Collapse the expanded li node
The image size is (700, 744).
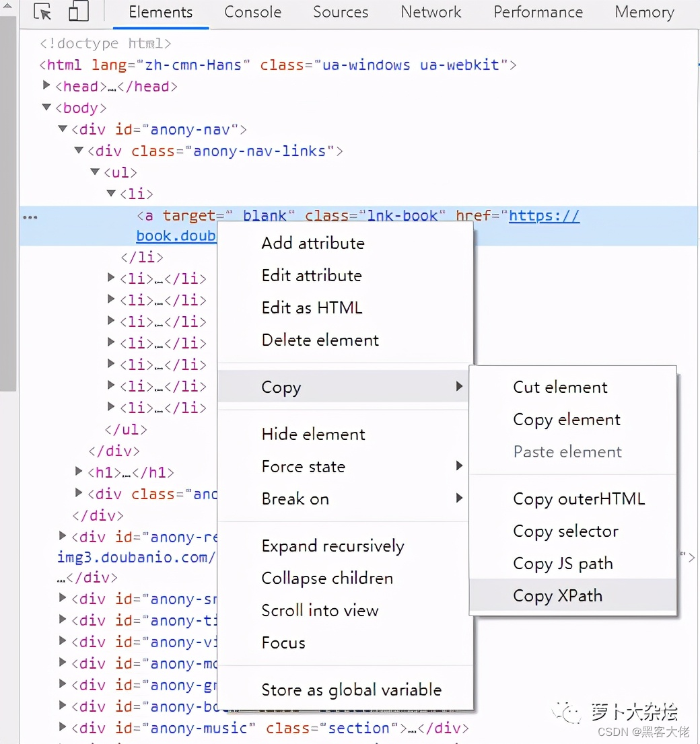[111, 192]
